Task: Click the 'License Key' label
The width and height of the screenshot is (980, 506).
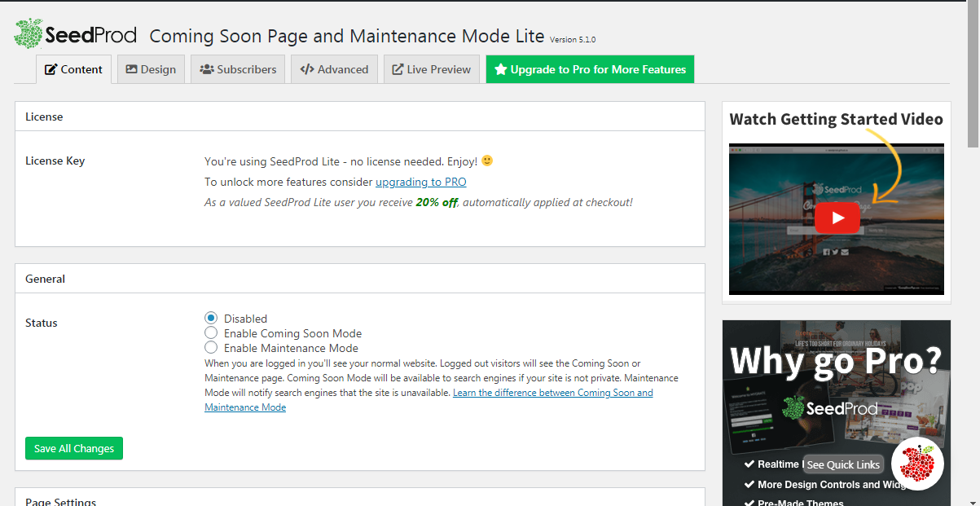Action: (55, 161)
